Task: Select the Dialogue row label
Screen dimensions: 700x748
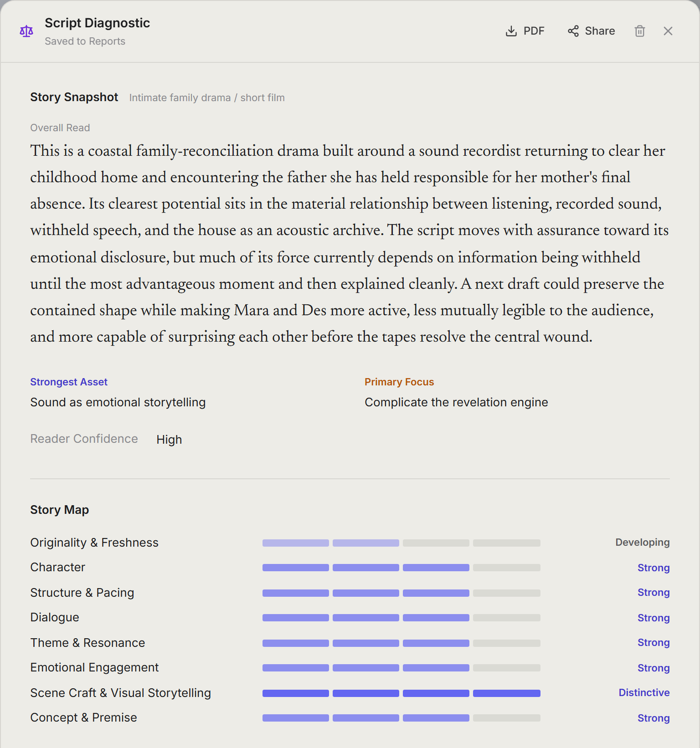Action: [x=55, y=617]
